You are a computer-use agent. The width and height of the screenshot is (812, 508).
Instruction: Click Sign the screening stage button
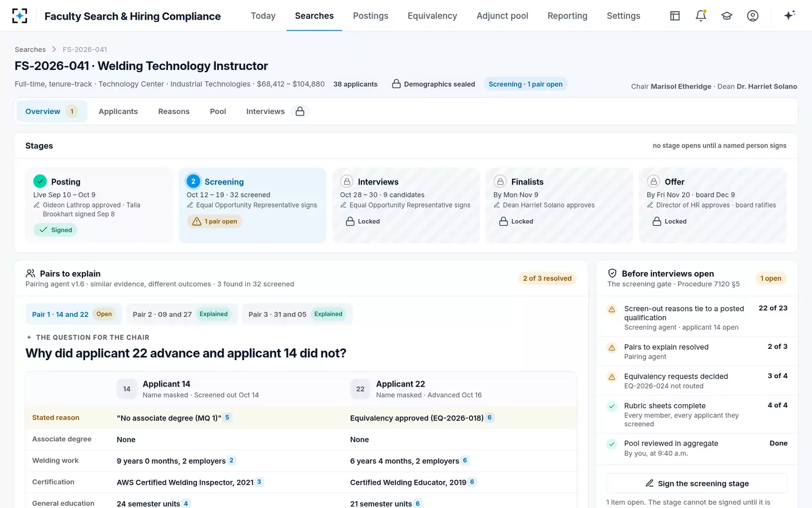(697, 483)
